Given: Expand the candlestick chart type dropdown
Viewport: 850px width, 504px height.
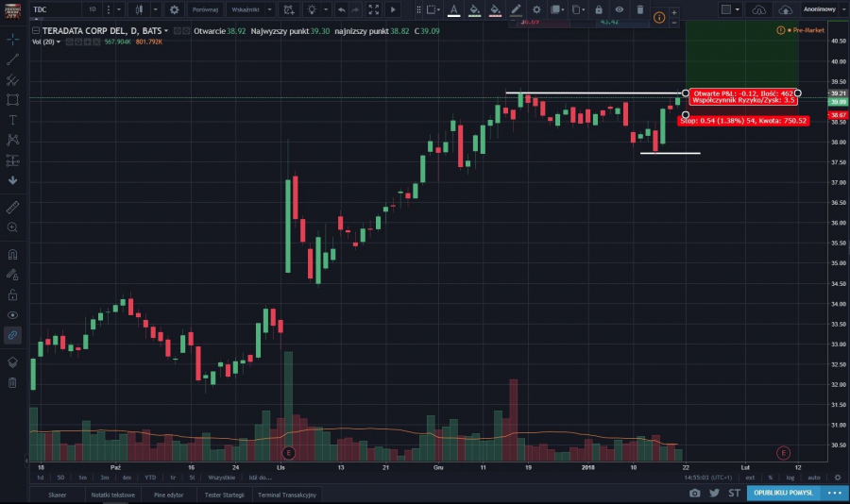Looking at the screenshot, I should 154,9.
